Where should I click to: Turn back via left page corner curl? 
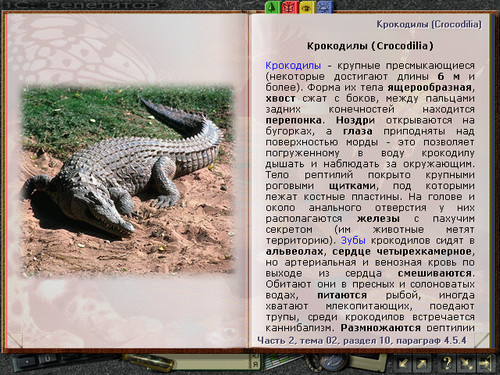pos(15,339)
